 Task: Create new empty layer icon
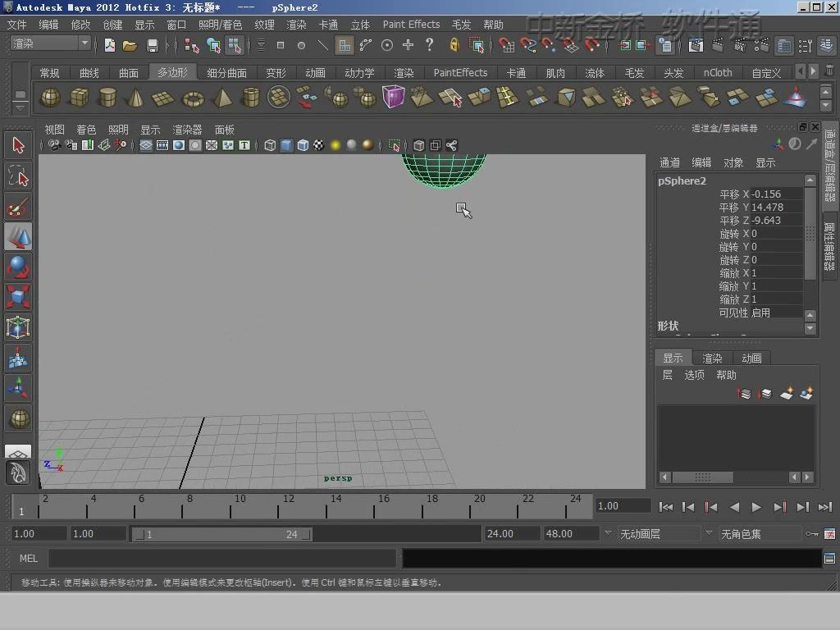786,394
